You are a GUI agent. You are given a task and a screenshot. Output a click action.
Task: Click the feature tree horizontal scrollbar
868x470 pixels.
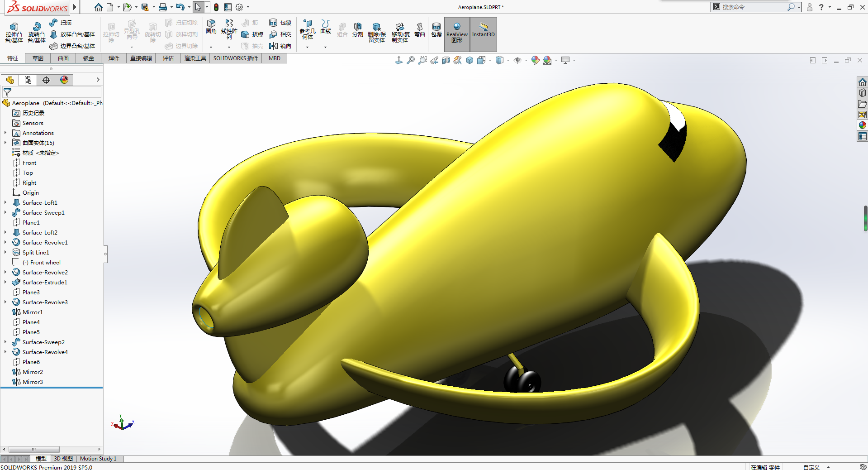pyautogui.click(x=34, y=449)
